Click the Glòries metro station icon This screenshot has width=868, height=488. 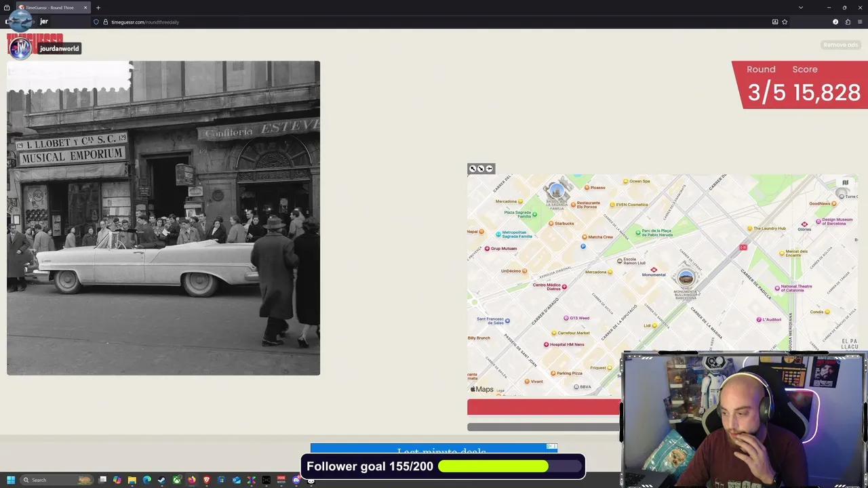pos(804,224)
